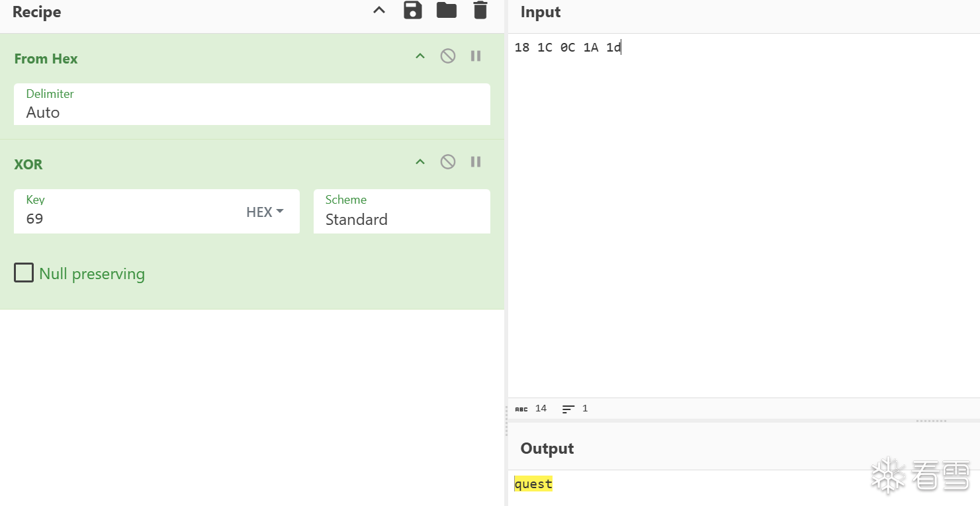This screenshot has height=506, width=980.
Task: Enable Null preserving checkbox
Action: pyautogui.click(x=24, y=273)
